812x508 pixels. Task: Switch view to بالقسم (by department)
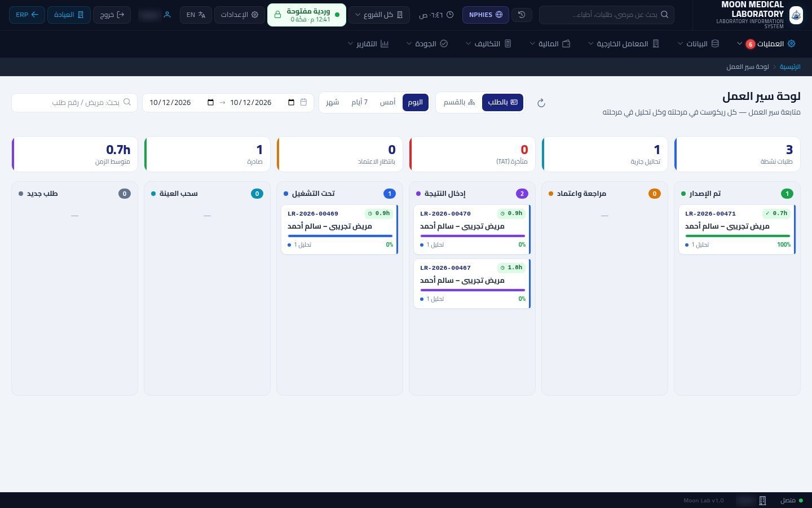click(x=459, y=102)
